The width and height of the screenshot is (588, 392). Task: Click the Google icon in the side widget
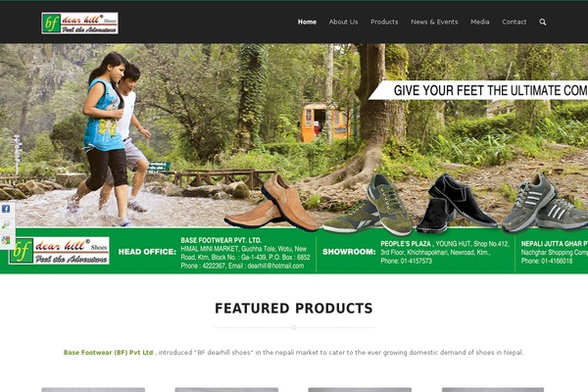coord(6,240)
